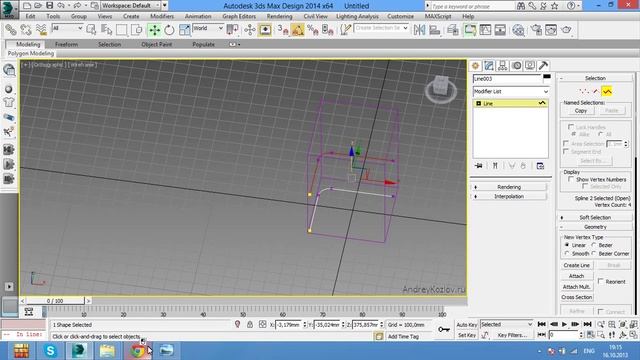Open the Modifiers menu
Screen dimensions: 640x360
click(162, 16)
